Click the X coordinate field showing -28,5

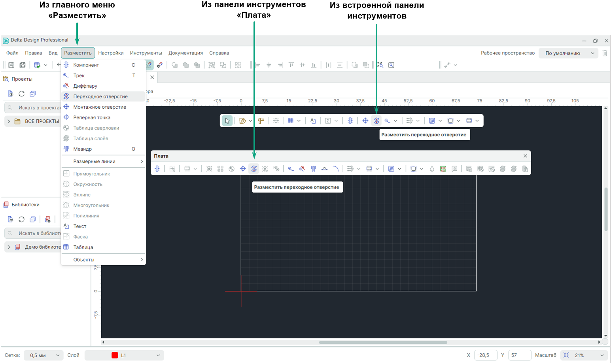point(486,355)
